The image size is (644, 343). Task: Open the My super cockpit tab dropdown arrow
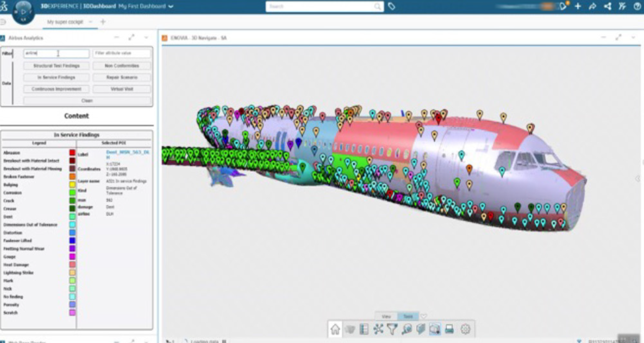point(91,22)
